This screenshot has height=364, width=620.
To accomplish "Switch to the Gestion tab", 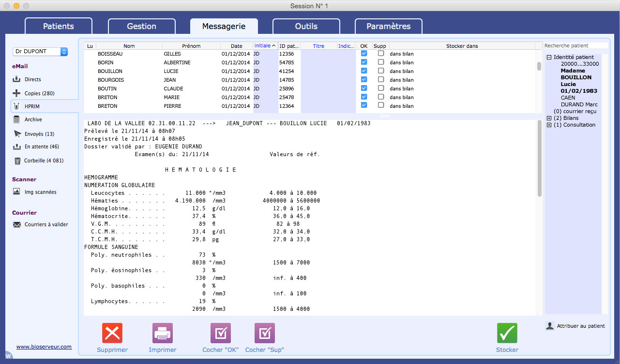I will point(141,26).
